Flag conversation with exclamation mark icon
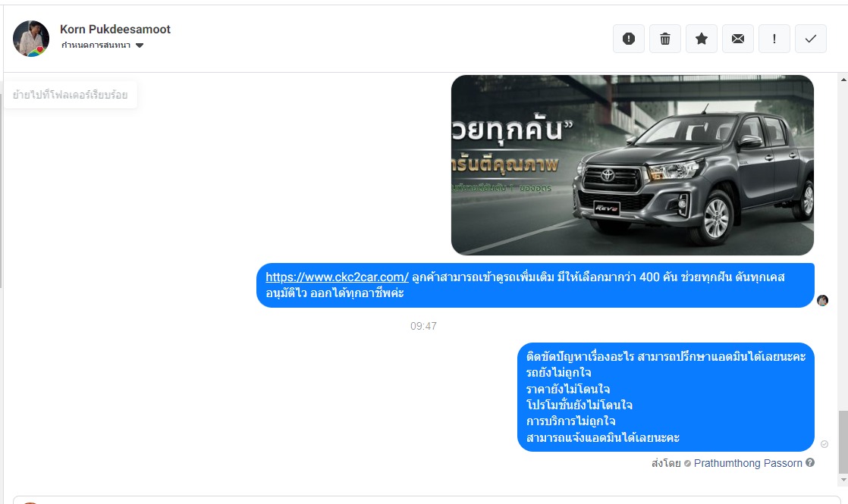Screen dimensions: 848x504 pos(774,39)
